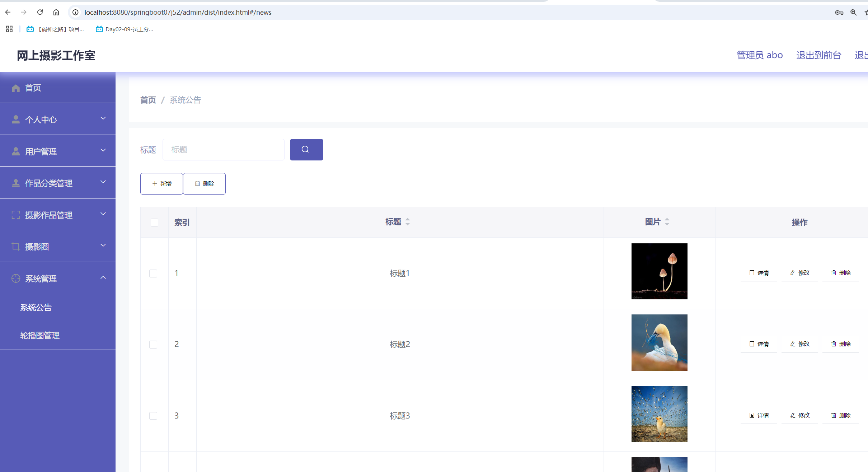868x472 pixels.
Task: Click 退出到前台 link in header
Action: pos(818,55)
